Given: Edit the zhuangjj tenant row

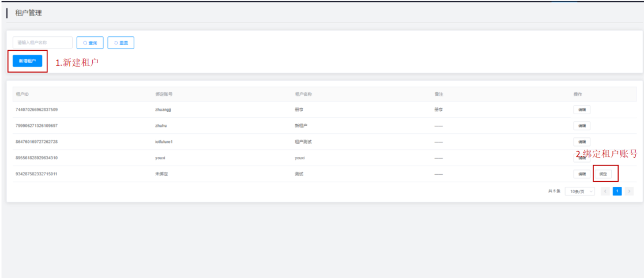Looking at the screenshot, I should pos(581,110).
